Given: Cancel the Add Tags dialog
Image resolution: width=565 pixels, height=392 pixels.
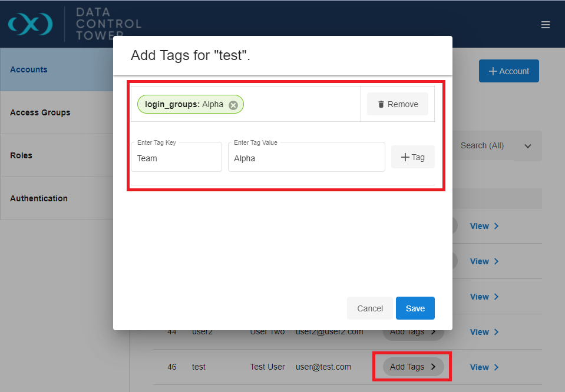Looking at the screenshot, I should 370,308.
